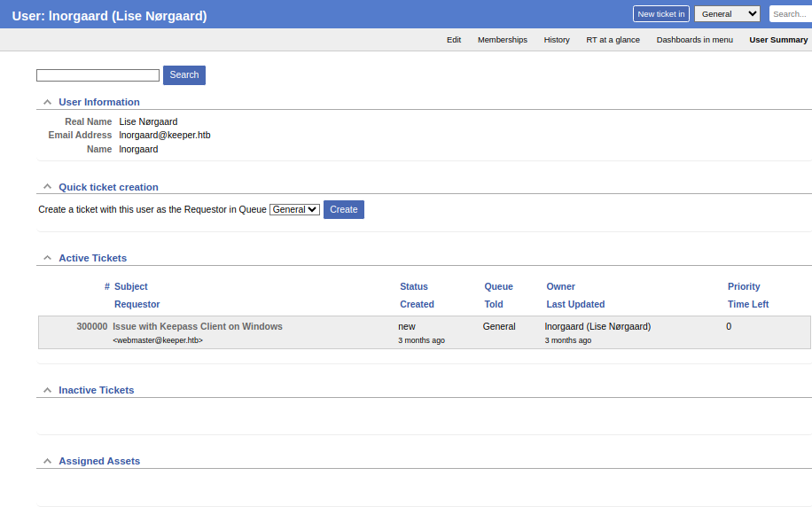Open RT at a glance
812x507 pixels.
(613, 40)
